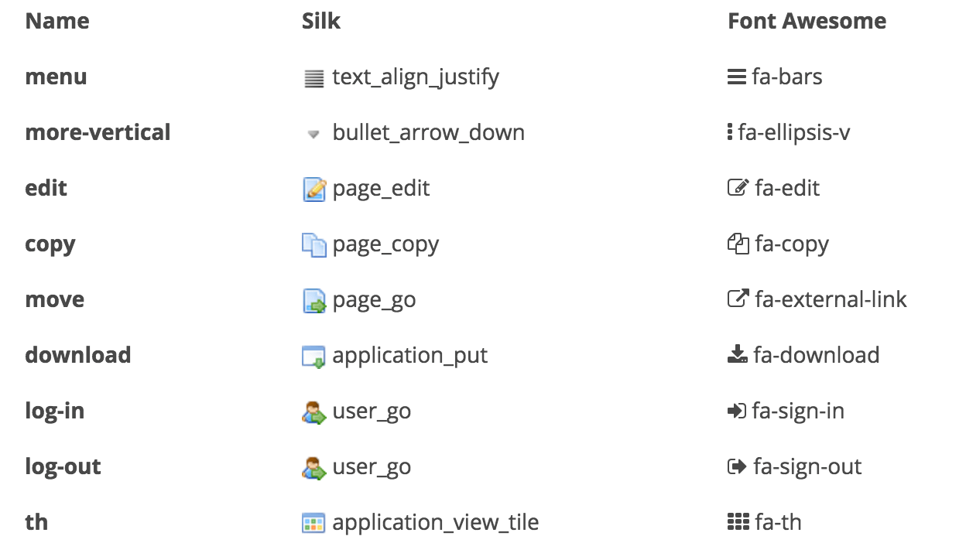
Task: Click the Silk page_copy icon
Action: coord(313,245)
